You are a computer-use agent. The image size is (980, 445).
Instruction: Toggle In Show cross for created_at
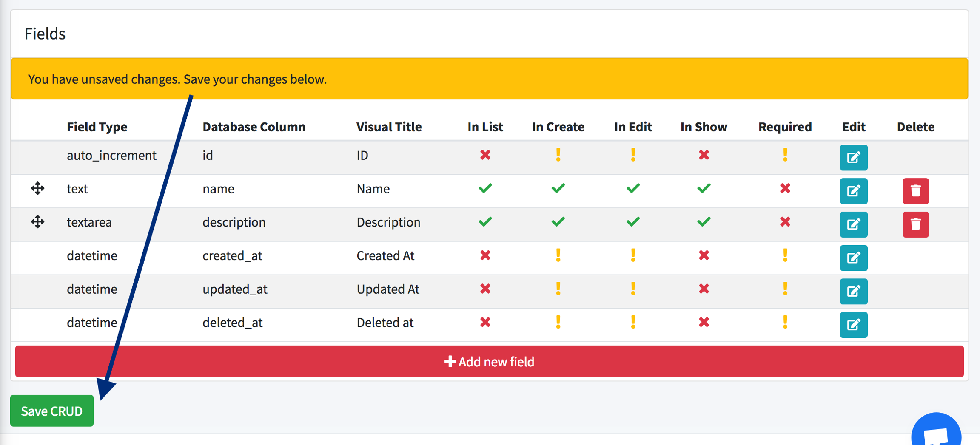[704, 255]
